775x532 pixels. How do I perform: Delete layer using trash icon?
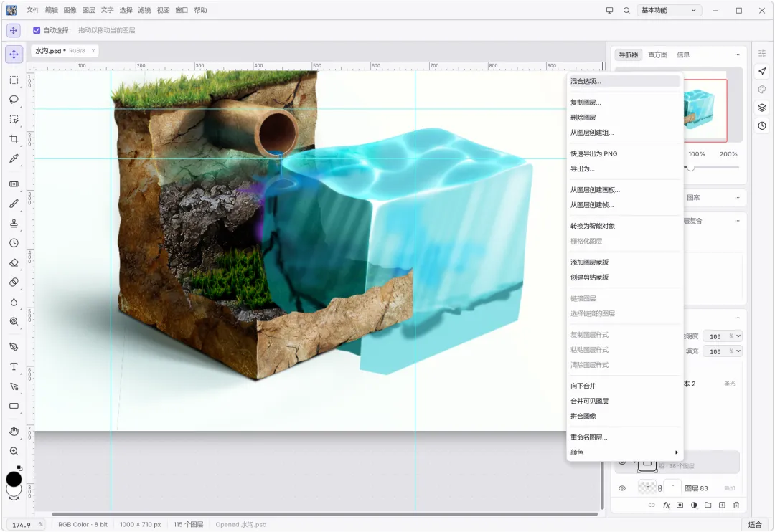tap(736, 505)
